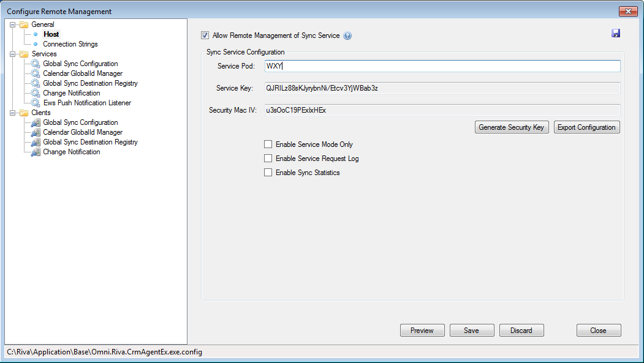Enable Sync Statistics checkbox

(x=268, y=173)
